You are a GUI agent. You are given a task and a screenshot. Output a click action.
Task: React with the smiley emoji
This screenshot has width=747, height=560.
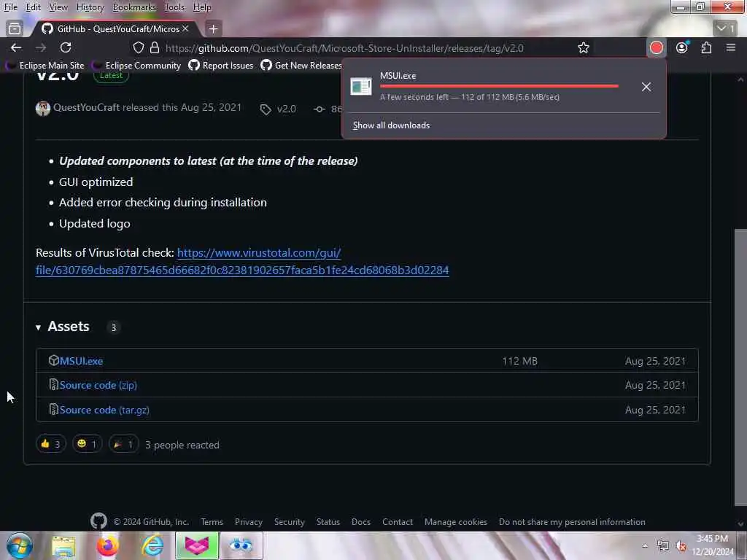click(87, 444)
